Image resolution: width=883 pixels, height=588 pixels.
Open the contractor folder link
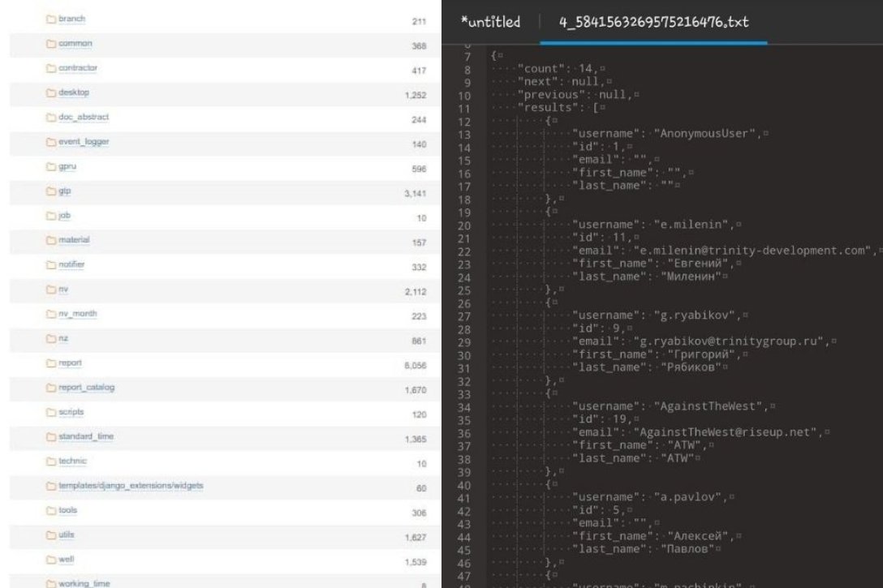[78, 68]
